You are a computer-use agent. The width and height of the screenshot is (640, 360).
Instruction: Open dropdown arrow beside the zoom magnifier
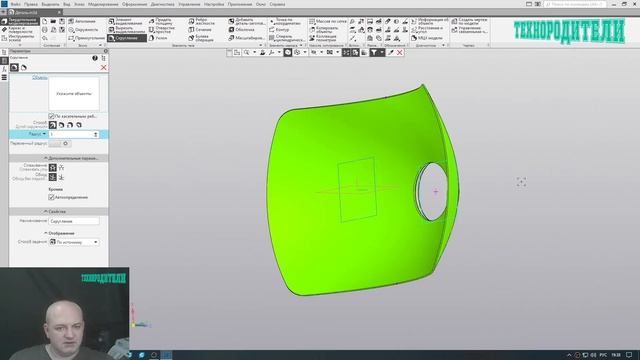pos(254,53)
